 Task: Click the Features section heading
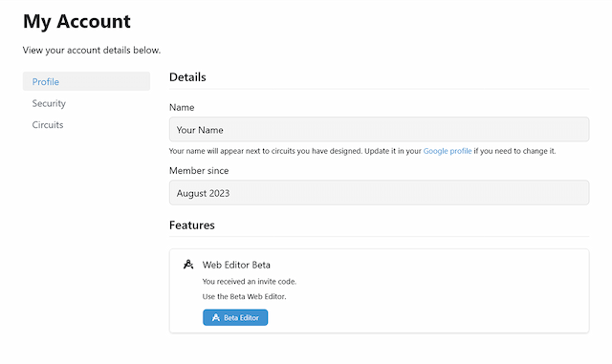(192, 225)
